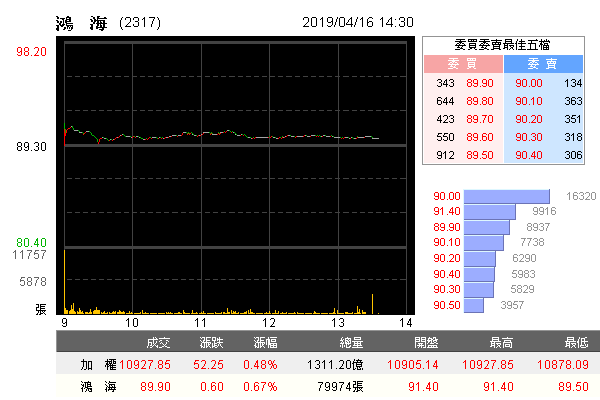600x400 pixels.
Task: Select the 委買 column header
Action: (463, 64)
